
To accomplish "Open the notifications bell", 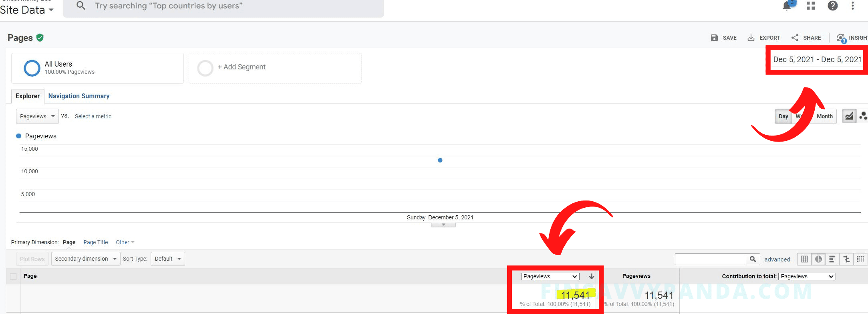I will click(x=787, y=6).
